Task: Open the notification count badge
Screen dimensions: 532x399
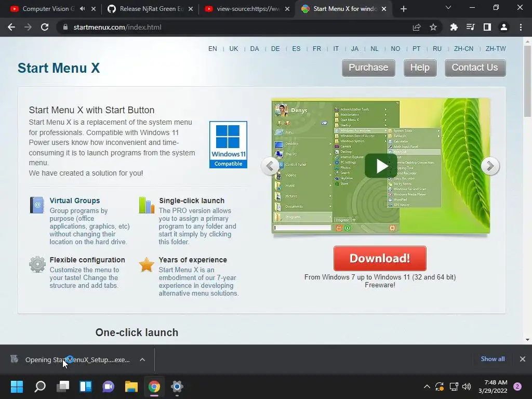Action: click(517, 387)
